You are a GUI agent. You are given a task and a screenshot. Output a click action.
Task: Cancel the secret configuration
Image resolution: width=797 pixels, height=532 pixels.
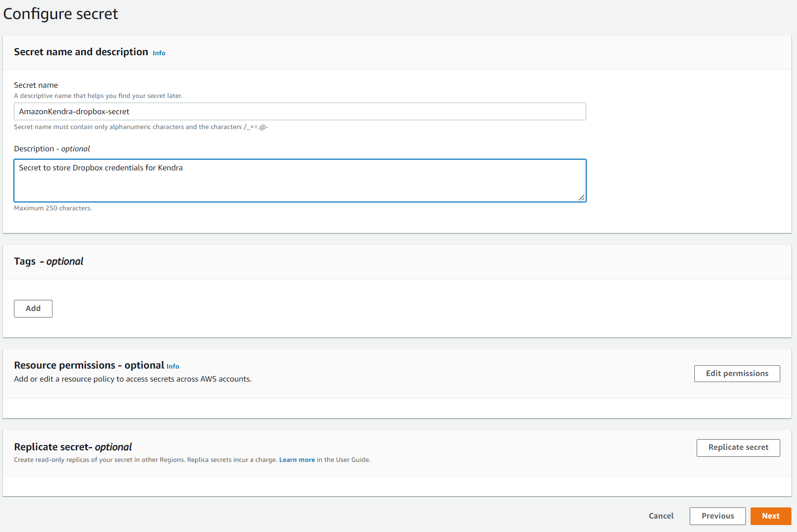(x=661, y=516)
